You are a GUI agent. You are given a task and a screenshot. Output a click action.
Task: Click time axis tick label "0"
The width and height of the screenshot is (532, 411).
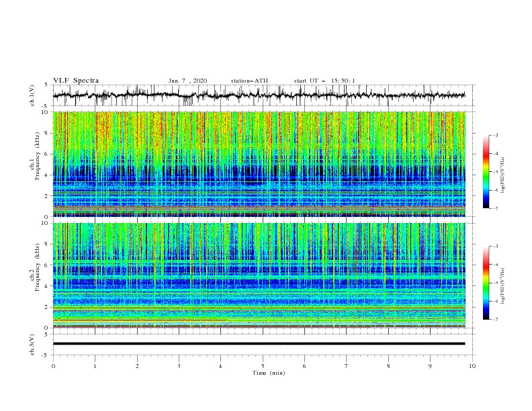click(53, 366)
